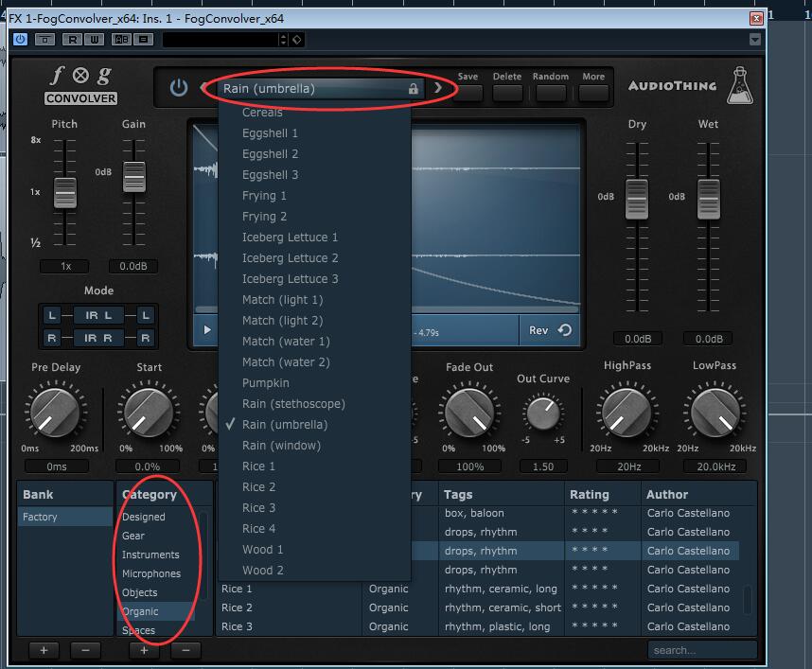Toggle the Fog Convolver power icon

pyautogui.click(x=179, y=87)
